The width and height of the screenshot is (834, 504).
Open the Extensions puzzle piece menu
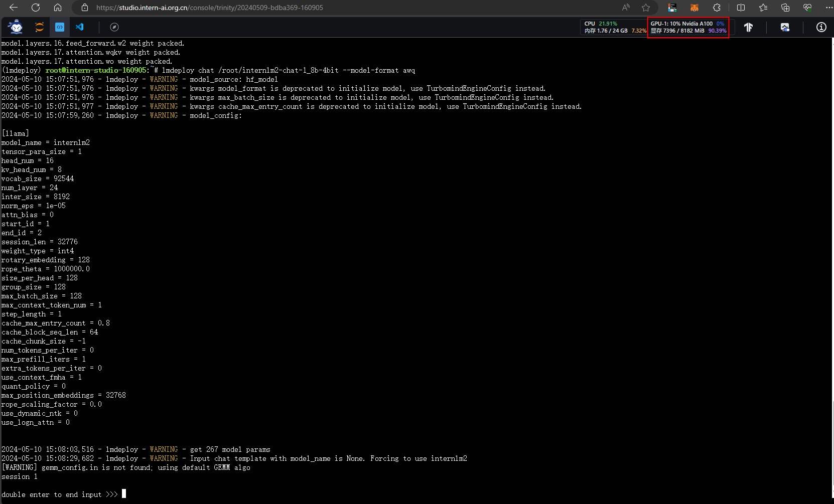pyautogui.click(x=717, y=8)
